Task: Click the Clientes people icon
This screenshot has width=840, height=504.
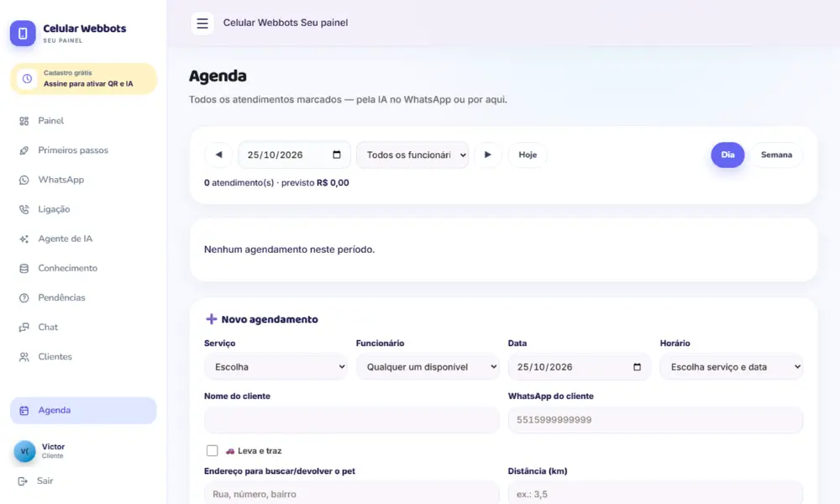Action: pos(24,357)
